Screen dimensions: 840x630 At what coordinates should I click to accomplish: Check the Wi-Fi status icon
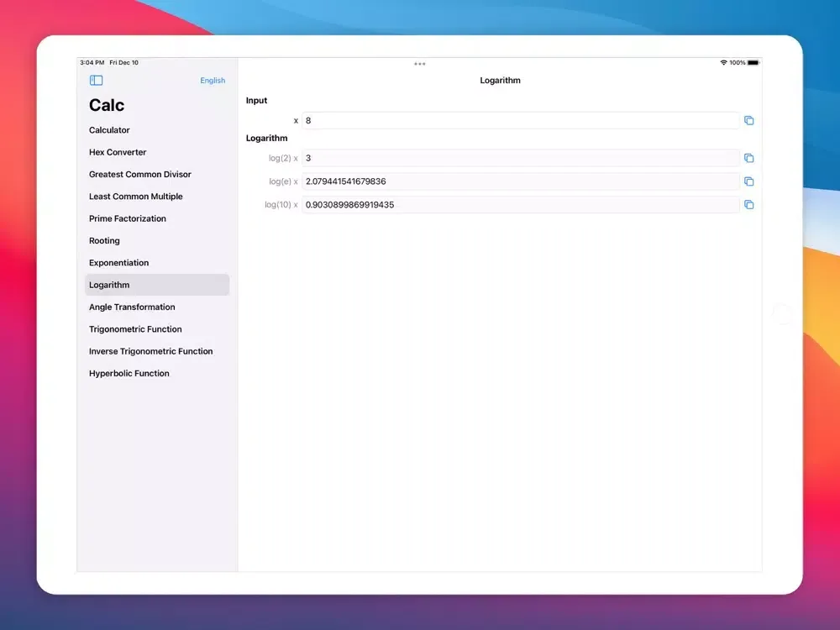click(724, 63)
